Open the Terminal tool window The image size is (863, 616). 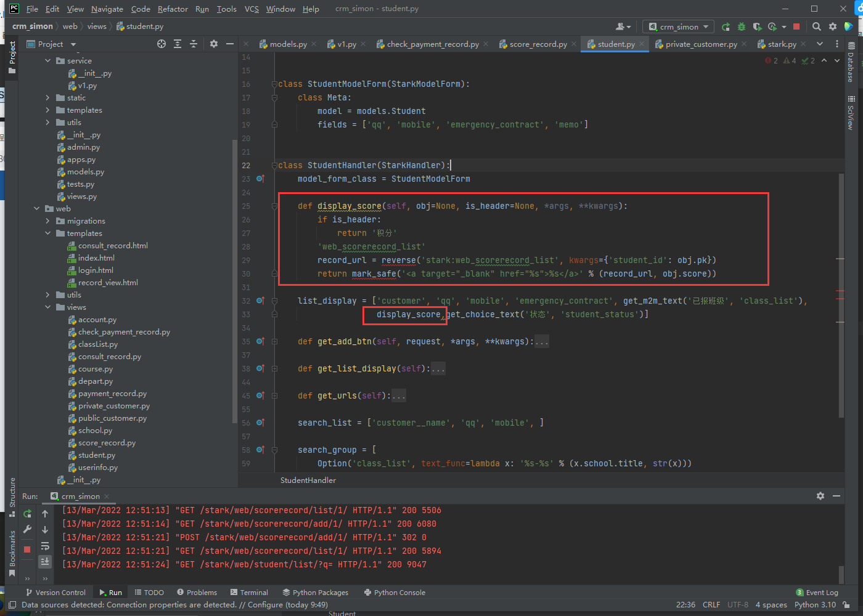click(249, 593)
